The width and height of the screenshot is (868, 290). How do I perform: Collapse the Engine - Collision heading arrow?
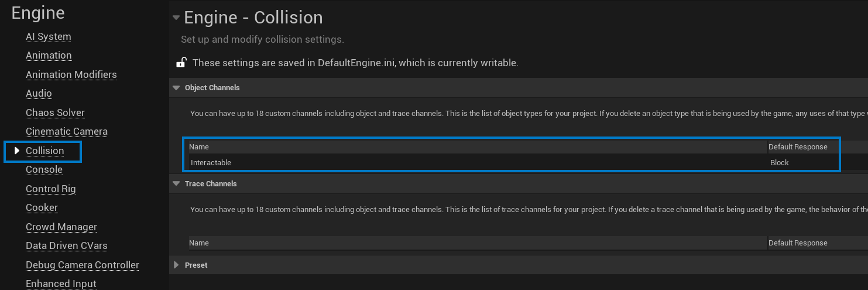pyautogui.click(x=176, y=18)
